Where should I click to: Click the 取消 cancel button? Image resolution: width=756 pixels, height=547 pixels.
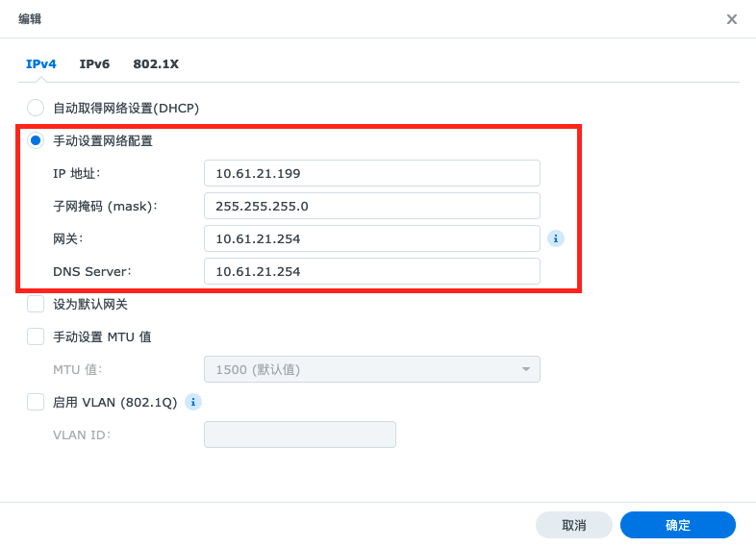[574, 525]
